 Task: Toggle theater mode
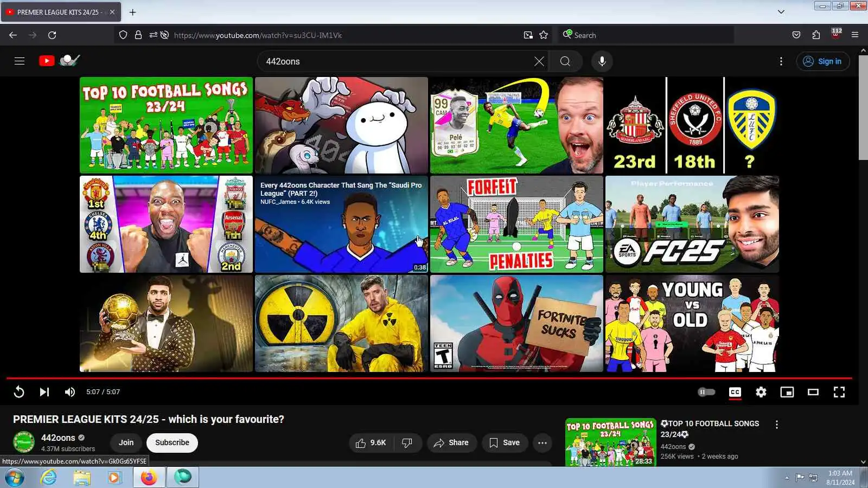[813, 392]
